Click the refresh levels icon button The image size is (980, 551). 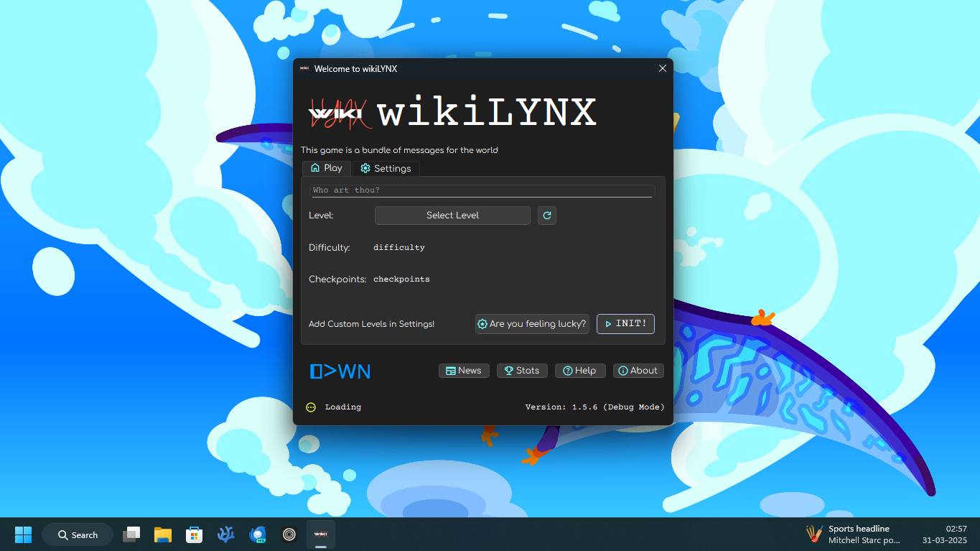[x=547, y=216]
